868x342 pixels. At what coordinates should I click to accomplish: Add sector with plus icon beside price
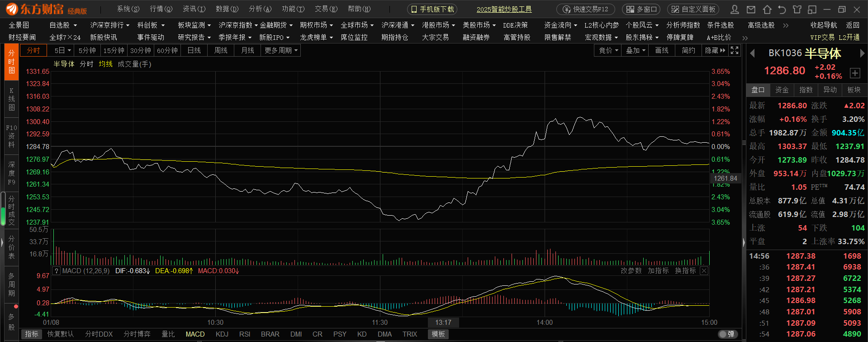click(855, 73)
